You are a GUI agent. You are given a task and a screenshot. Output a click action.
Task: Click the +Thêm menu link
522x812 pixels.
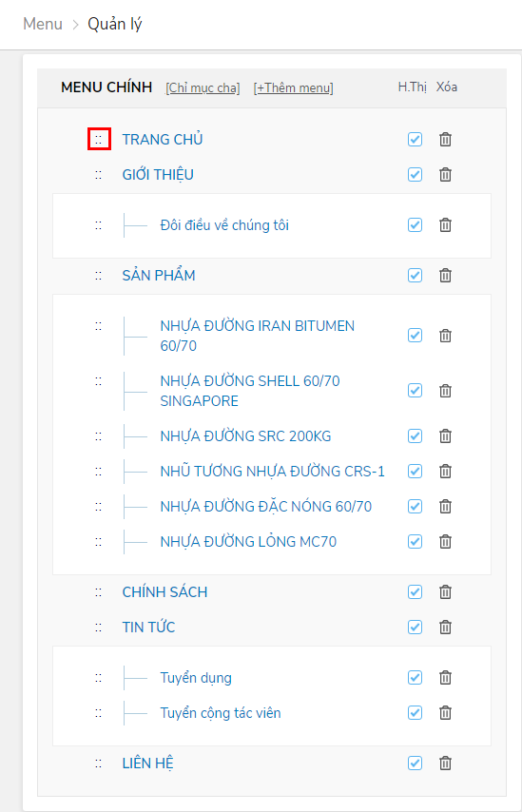tap(294, 88)
